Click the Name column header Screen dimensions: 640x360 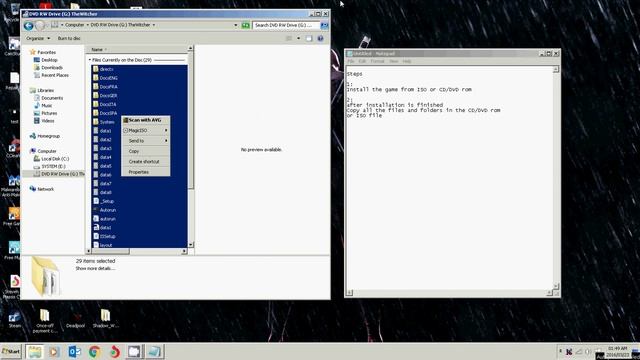(x=97, y=49)
